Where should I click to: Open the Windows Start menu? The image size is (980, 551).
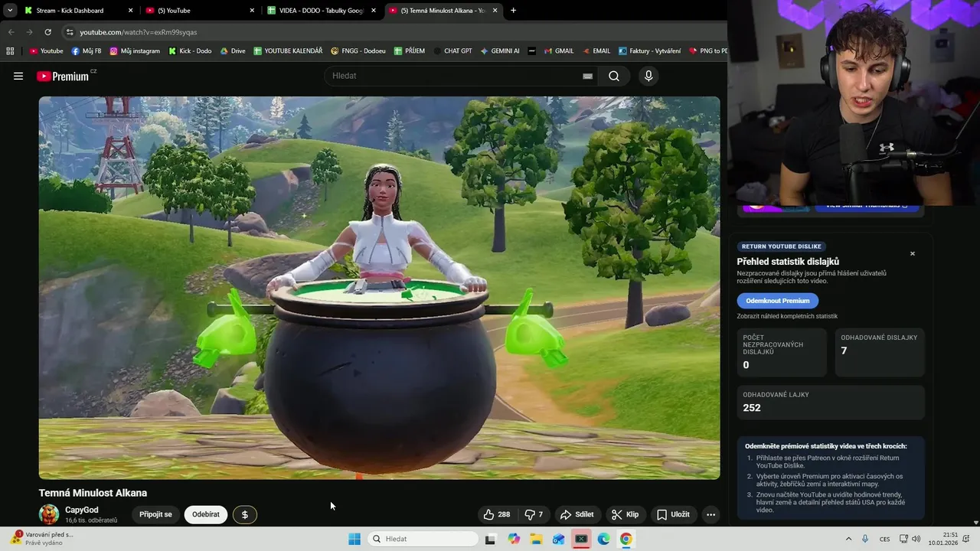coord(354,539)
